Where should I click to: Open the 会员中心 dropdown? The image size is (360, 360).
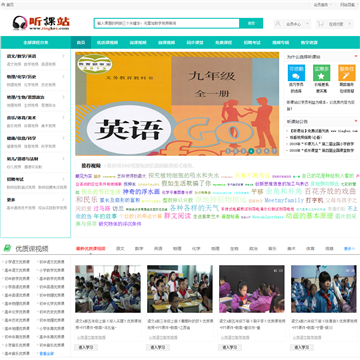[x=292, y=24]
